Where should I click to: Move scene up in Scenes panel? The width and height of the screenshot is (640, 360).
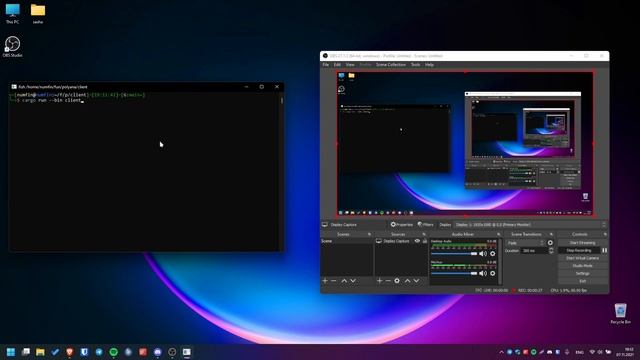344,281
